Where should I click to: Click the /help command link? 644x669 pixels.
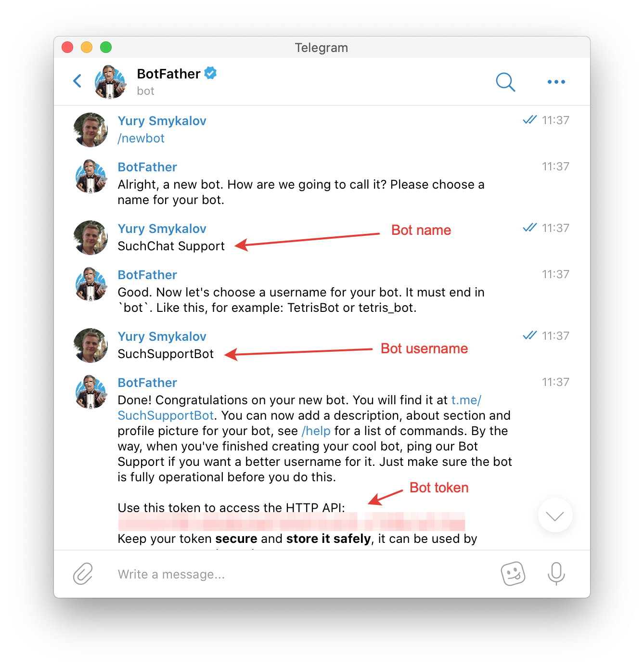[316, 431]
